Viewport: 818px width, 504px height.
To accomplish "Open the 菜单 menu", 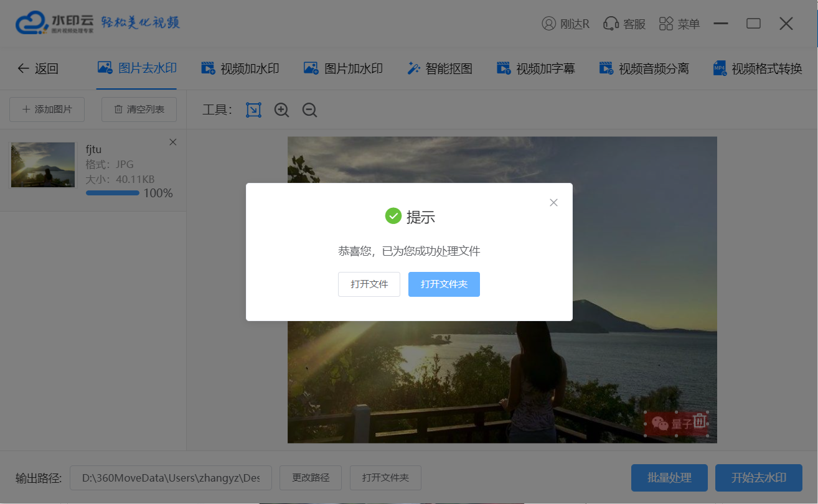I will pyautogui.click(x=679, y=24).
